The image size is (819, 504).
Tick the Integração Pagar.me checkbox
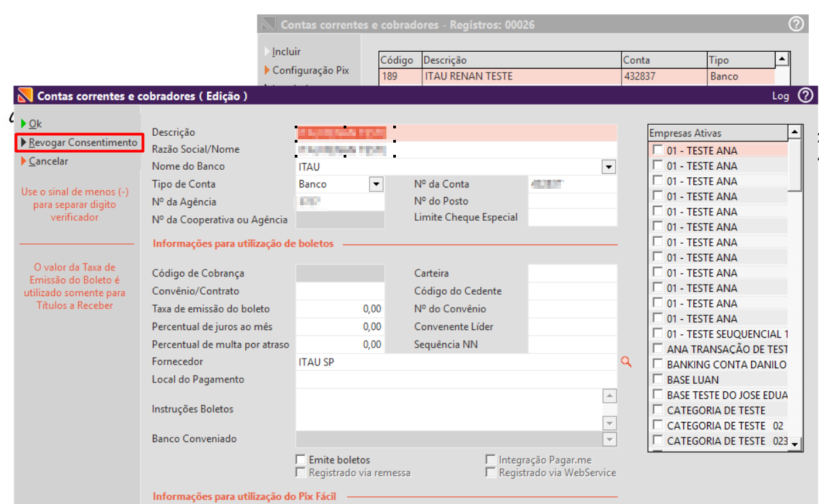pyautogui.click(x=490, y=460)
